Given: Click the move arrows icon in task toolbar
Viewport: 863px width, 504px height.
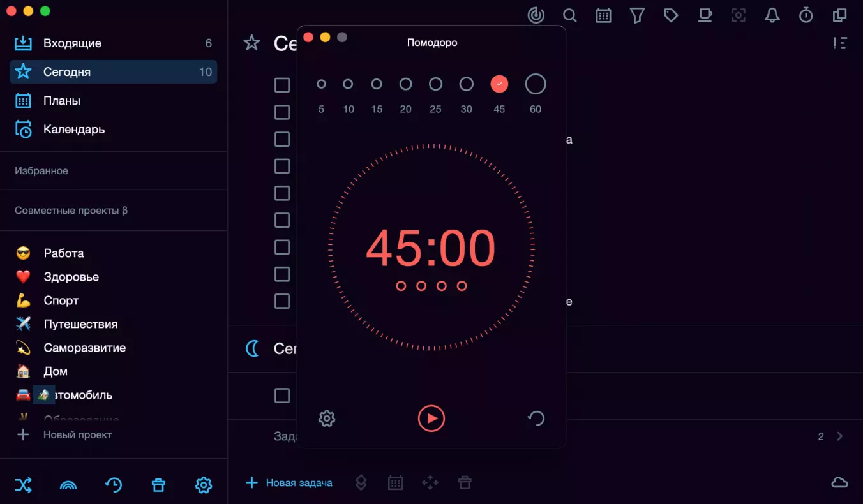Looking at the screenshot, I should point(430,483).
